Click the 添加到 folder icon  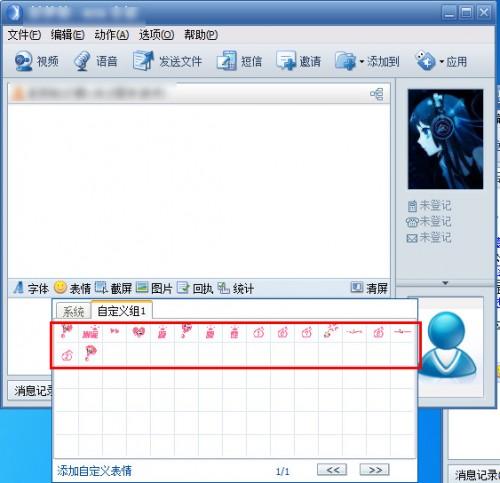coord(345,61)
